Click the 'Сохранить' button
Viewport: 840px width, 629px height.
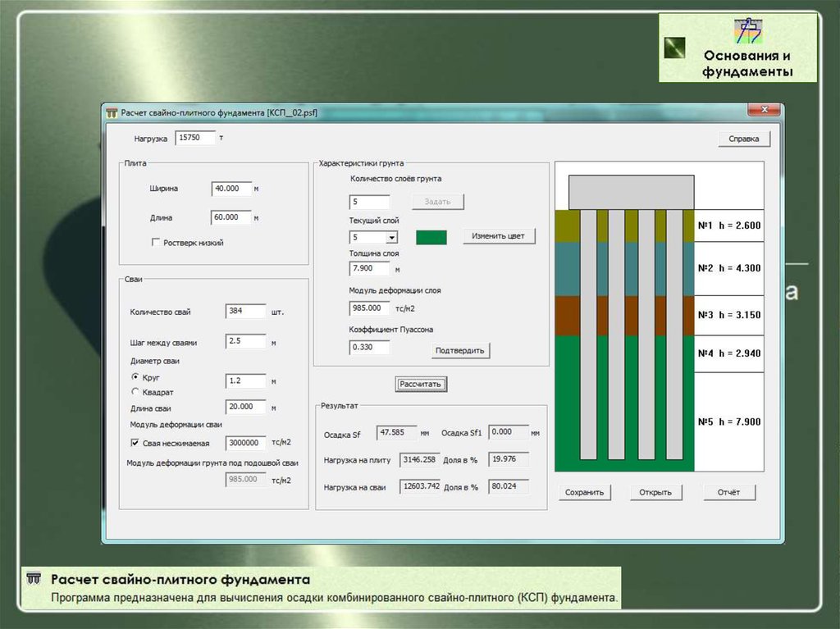click(585, 492)
